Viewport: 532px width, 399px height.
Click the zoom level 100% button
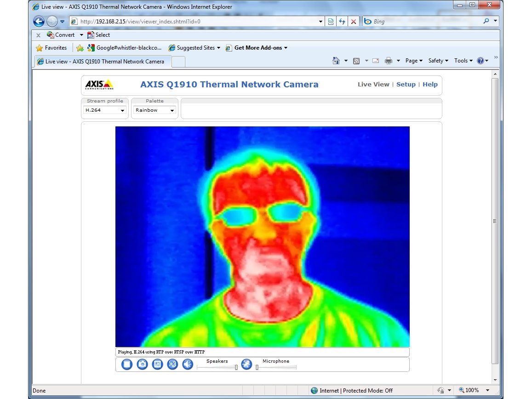coord(469,390)
